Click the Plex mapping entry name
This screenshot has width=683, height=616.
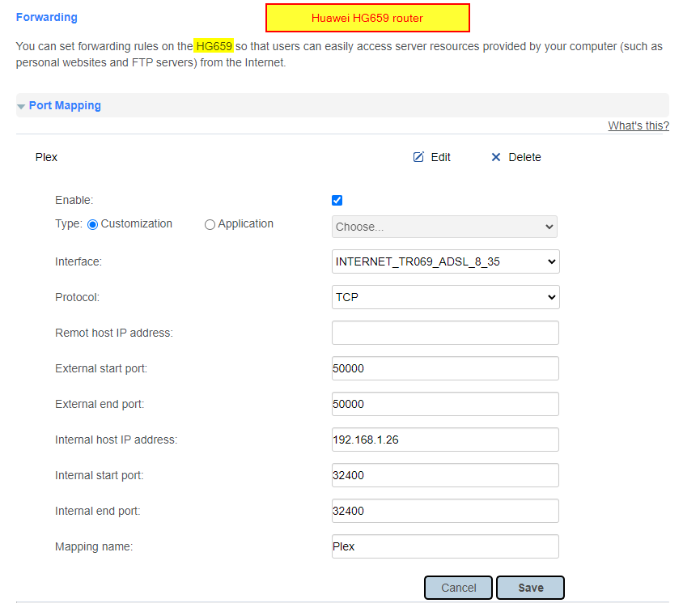[46, 157]
